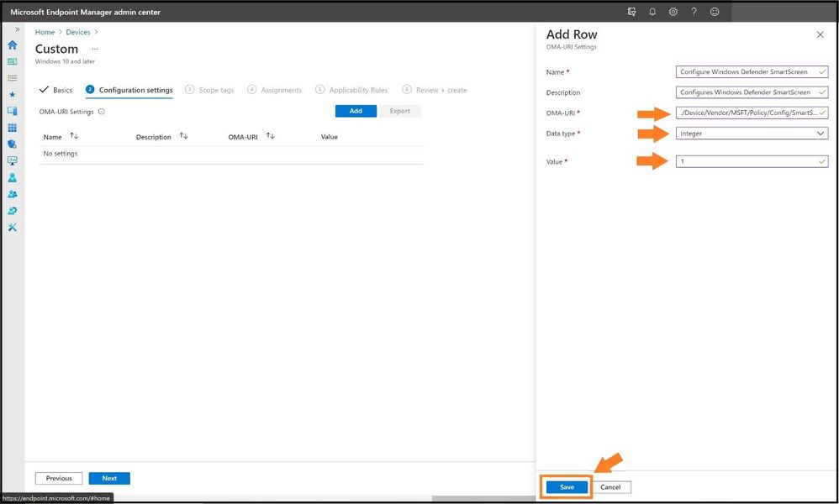Click the Value input field

point(752,161)
